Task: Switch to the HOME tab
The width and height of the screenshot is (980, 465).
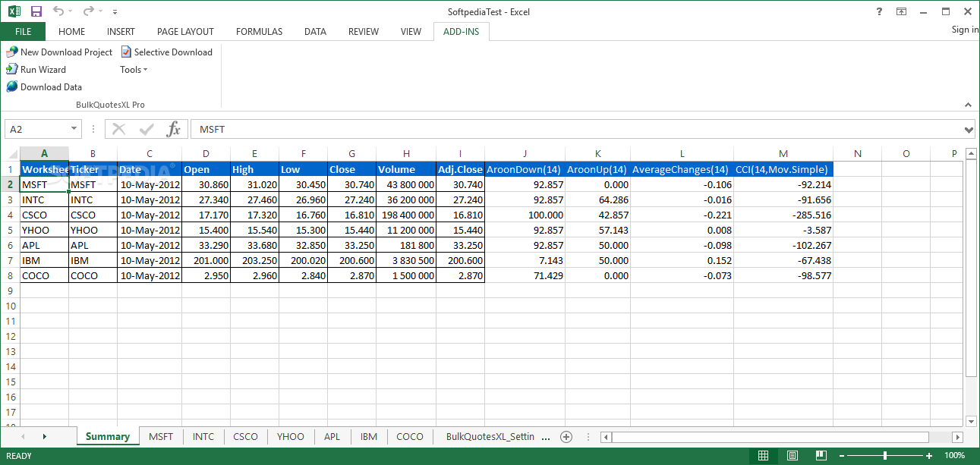Action: 72,31
